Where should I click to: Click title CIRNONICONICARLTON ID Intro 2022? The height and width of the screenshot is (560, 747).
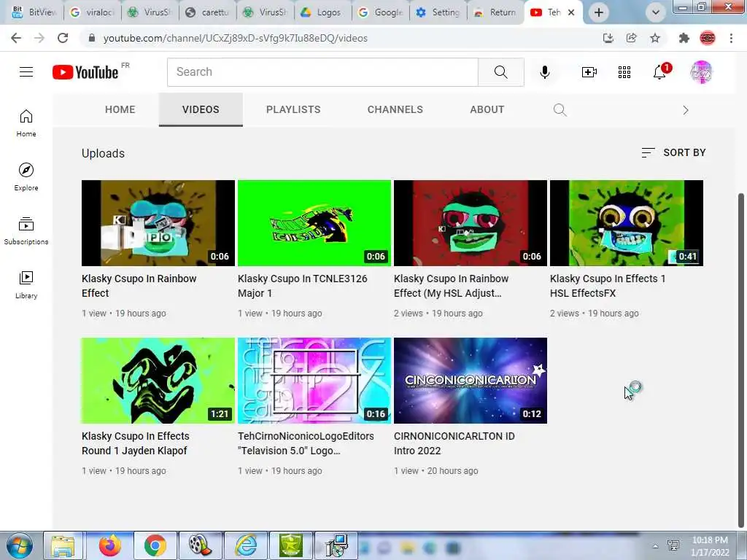pyautogui.click(x=454, y=443)
